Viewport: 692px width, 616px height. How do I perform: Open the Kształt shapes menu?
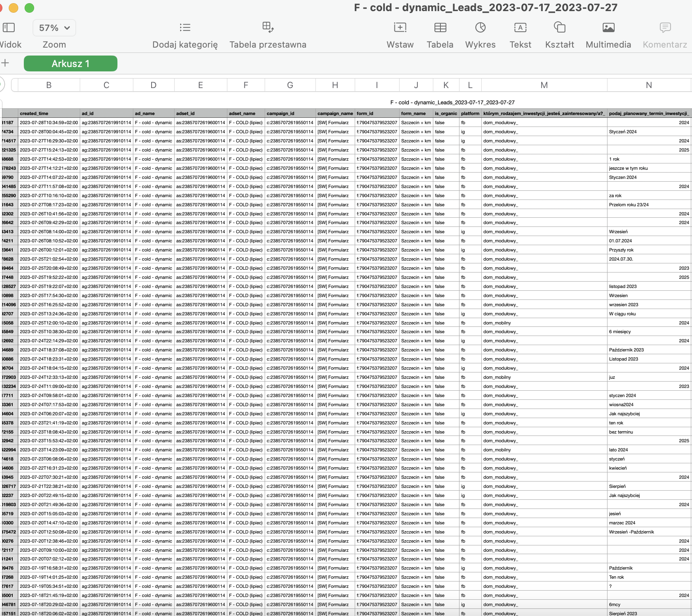click(559, 27)
